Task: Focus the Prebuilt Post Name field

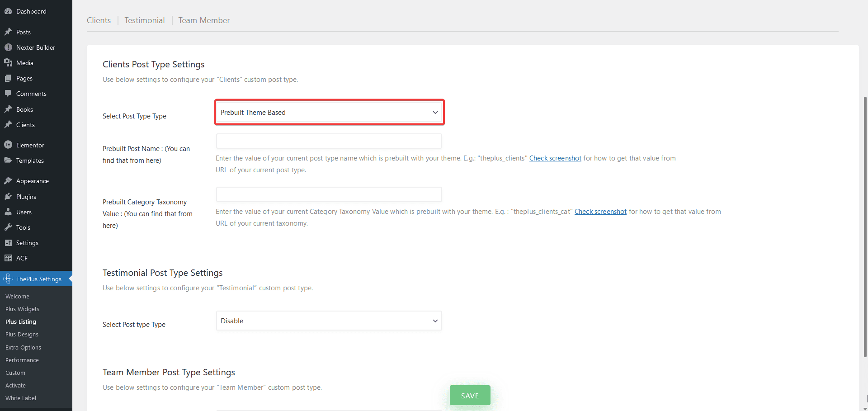Action: [x=329, y=141]
